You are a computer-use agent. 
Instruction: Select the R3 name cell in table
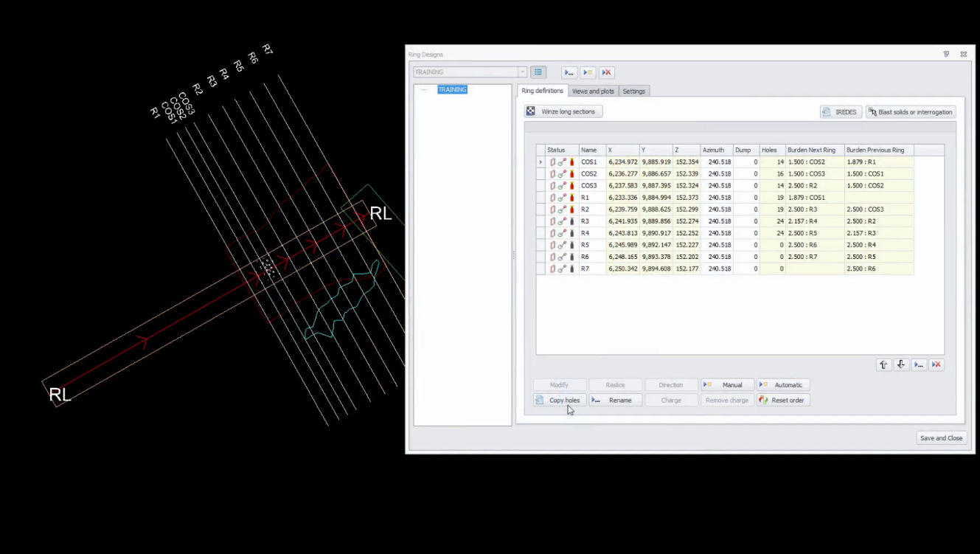coord(592,221)
